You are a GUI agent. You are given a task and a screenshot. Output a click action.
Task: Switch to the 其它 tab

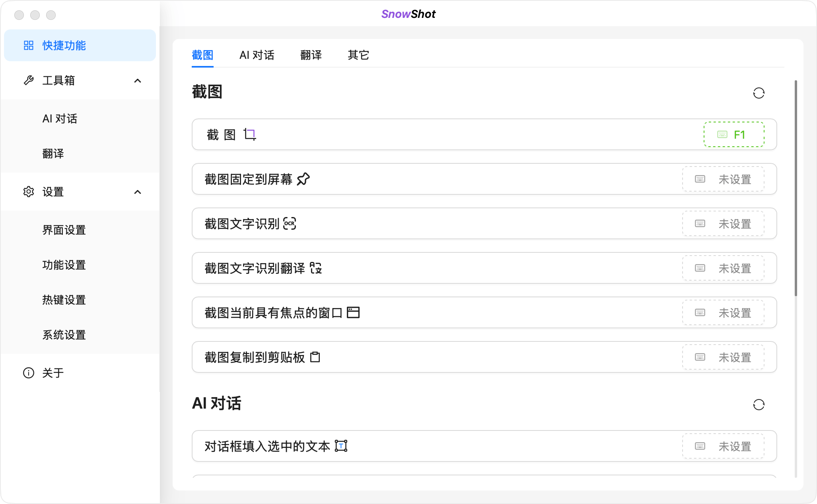pos(358,55)
